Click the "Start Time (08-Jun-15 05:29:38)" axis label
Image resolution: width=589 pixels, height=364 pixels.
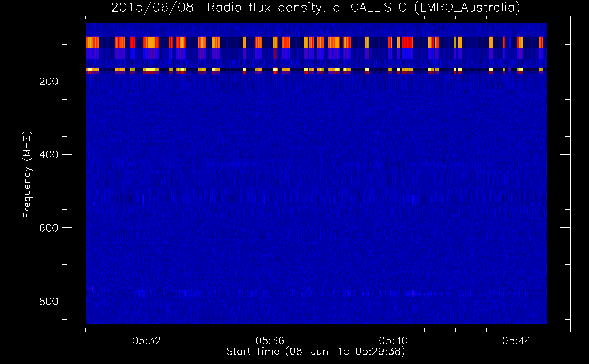click(x=316, y=351)
